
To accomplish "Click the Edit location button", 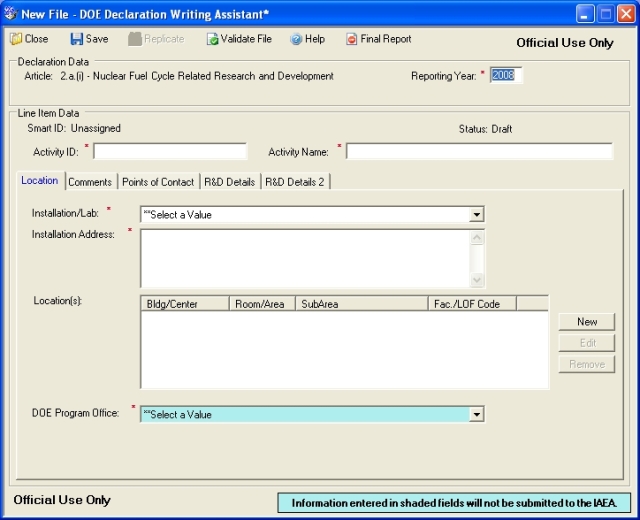I will click(587, 343).
